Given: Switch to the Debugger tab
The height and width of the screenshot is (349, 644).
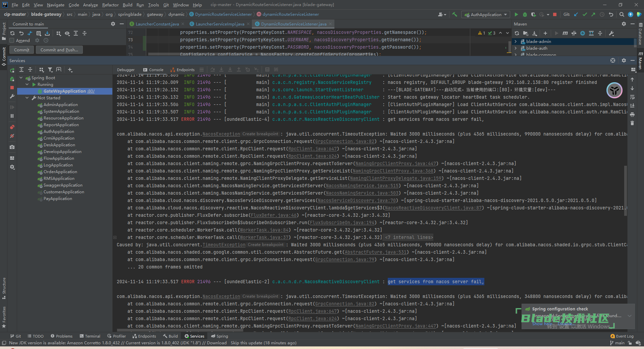Looking at the screenshot, I should [126, 70].
